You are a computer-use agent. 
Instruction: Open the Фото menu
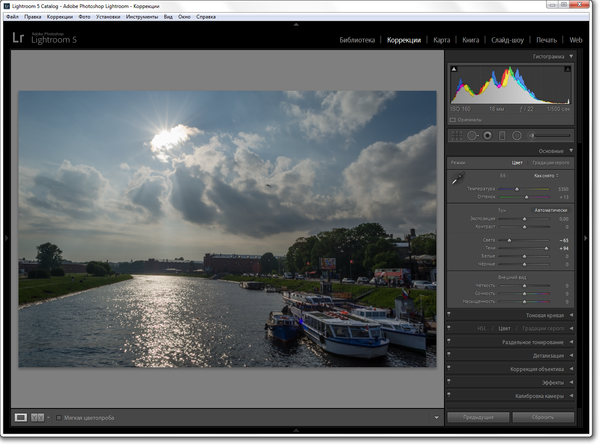click(84, 17)
